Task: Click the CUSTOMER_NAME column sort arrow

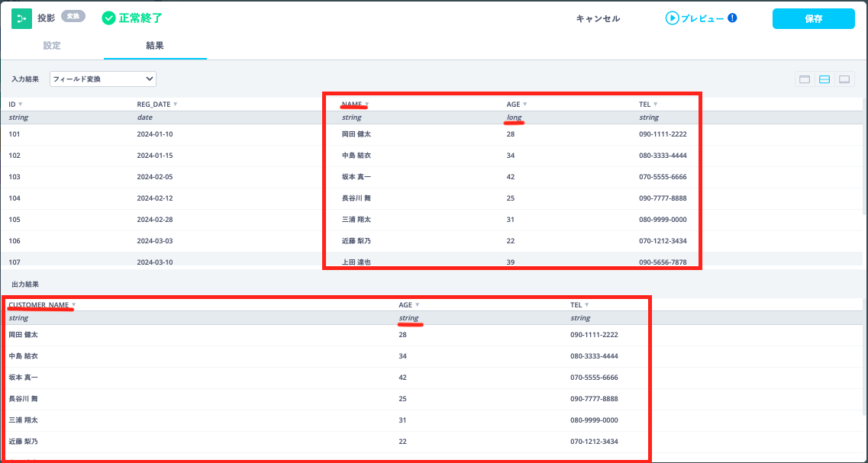Action: pos(74,305)
